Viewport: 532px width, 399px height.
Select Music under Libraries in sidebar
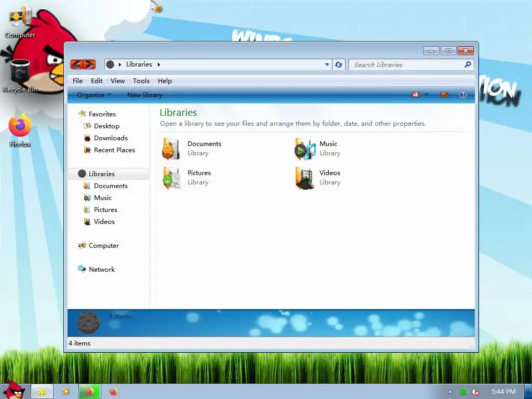(103, 197)
